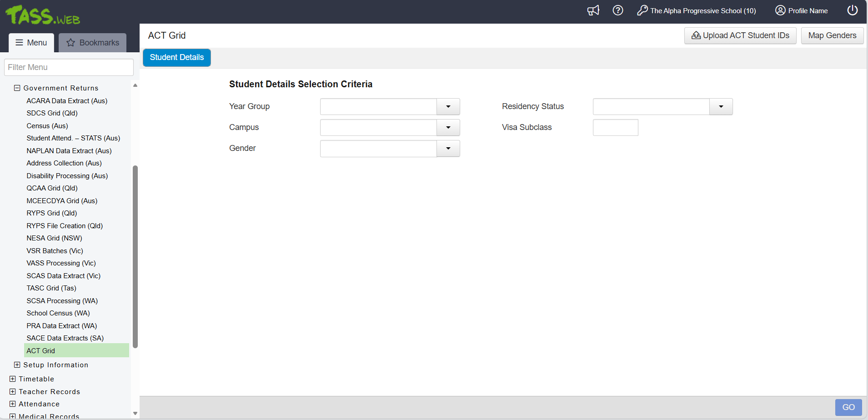868x420 pixels.
Task: Click the key icon beside school name
Action: [x=642, y=10]
